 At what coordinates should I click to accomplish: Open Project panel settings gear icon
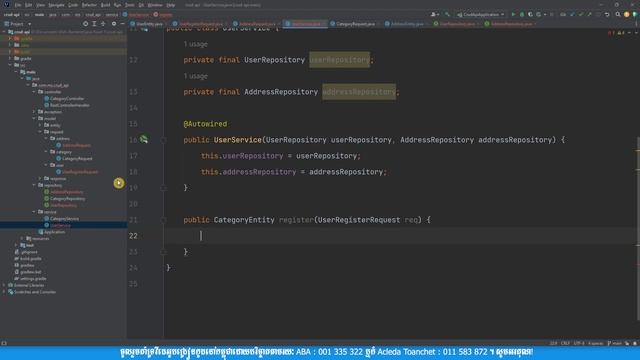point(114,24)
